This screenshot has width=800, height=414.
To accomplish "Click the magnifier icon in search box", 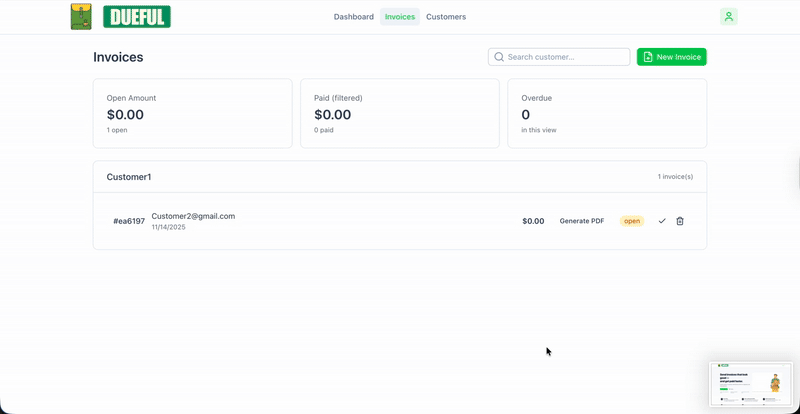I will tap(499, 57).
